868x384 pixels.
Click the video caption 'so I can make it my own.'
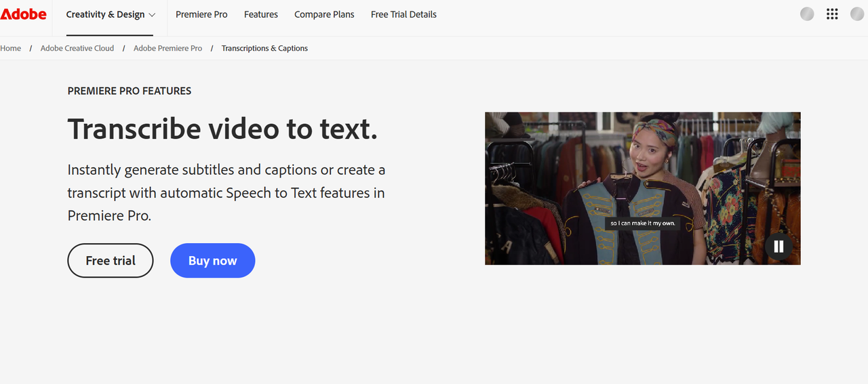(x=642, y=223)
